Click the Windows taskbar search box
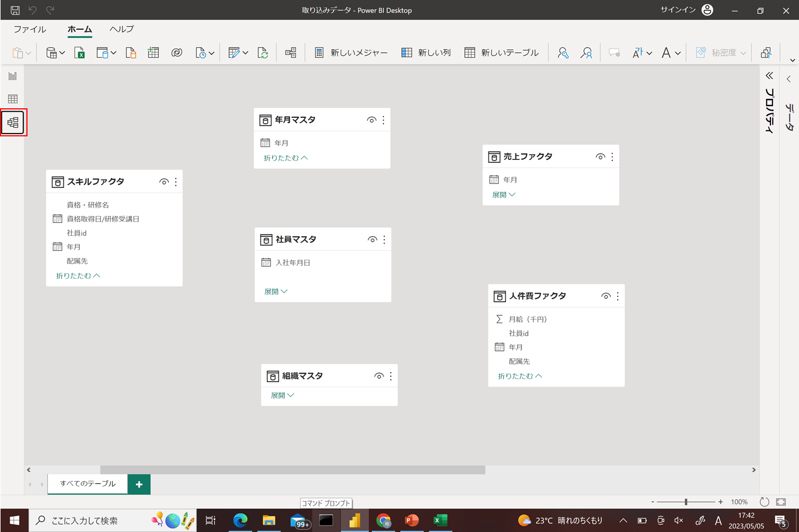Image resolution: width=799 pixels, height=532 pixels. point(112,520)
